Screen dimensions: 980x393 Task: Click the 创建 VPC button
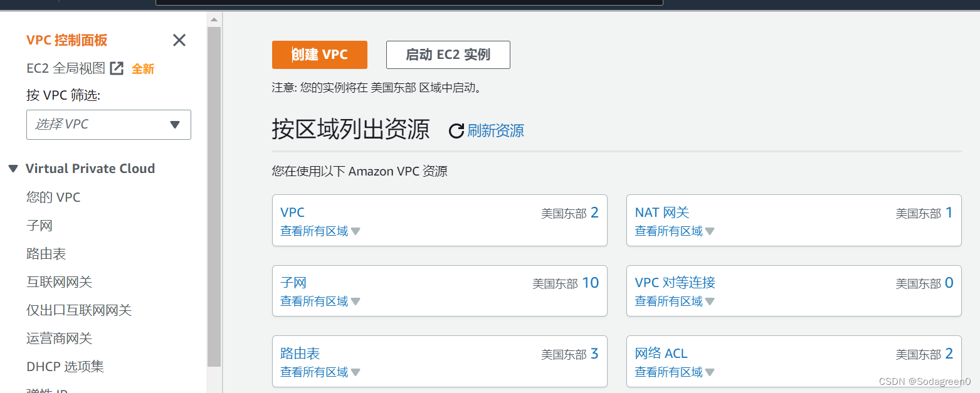pyautogui.click(x=320, y=55)
